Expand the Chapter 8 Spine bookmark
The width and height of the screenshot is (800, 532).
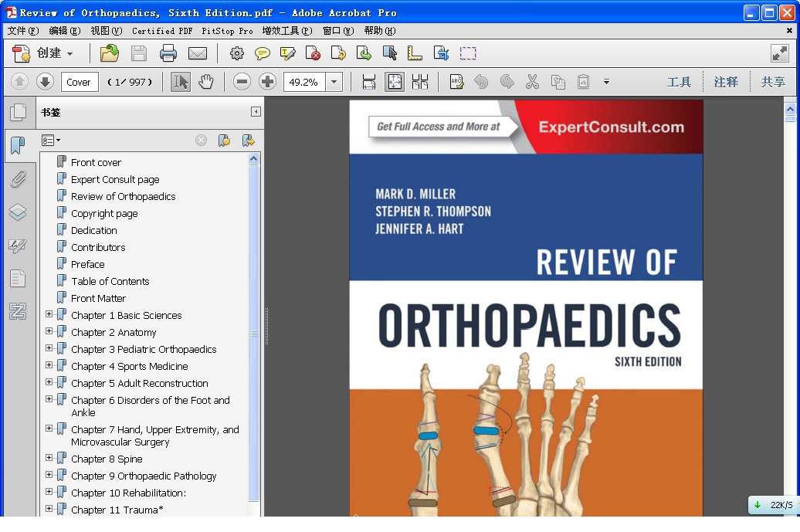49,458
